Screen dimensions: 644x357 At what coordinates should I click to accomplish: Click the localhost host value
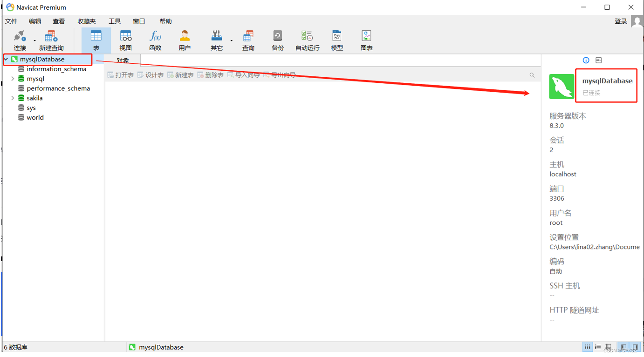[563, 174]
